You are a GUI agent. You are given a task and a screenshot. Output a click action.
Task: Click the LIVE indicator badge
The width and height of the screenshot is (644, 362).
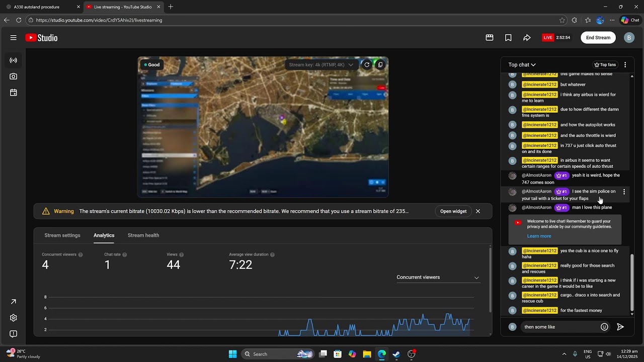(548, 38)
